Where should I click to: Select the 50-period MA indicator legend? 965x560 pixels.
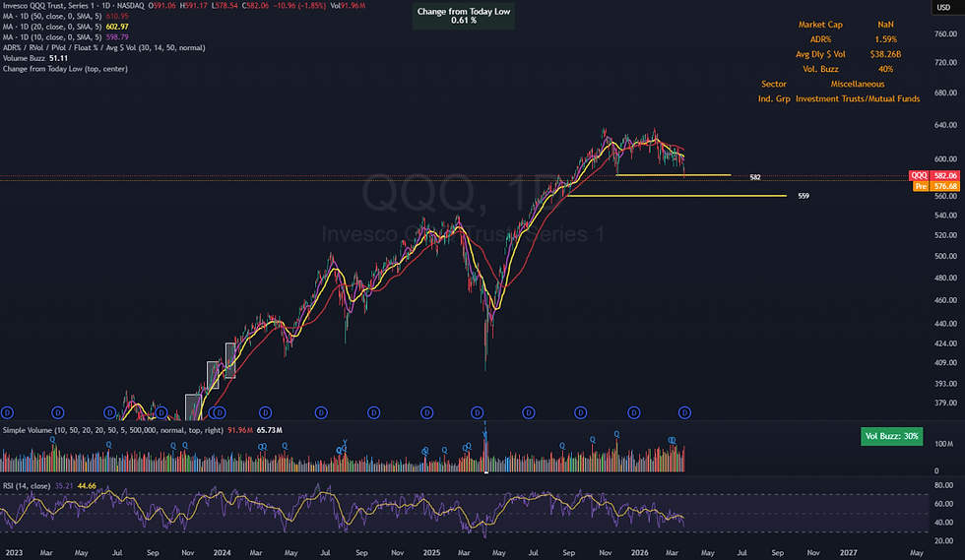pos(52,16)
